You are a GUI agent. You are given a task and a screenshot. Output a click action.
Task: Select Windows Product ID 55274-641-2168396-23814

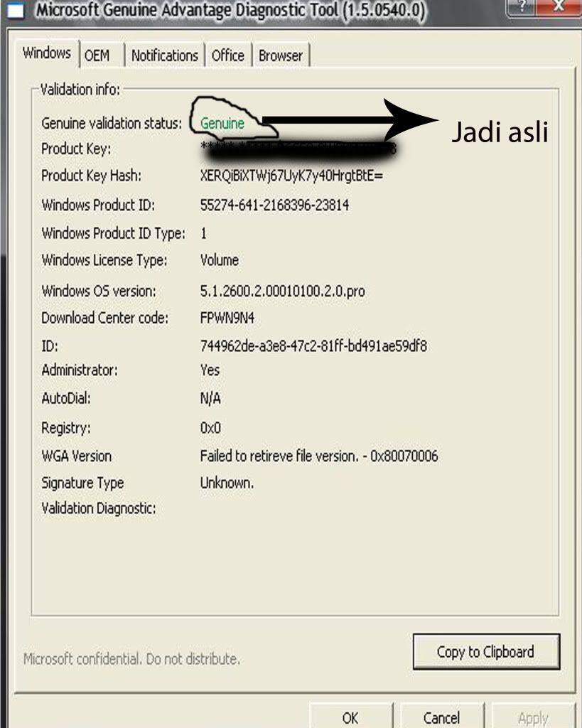click(275, 205)
